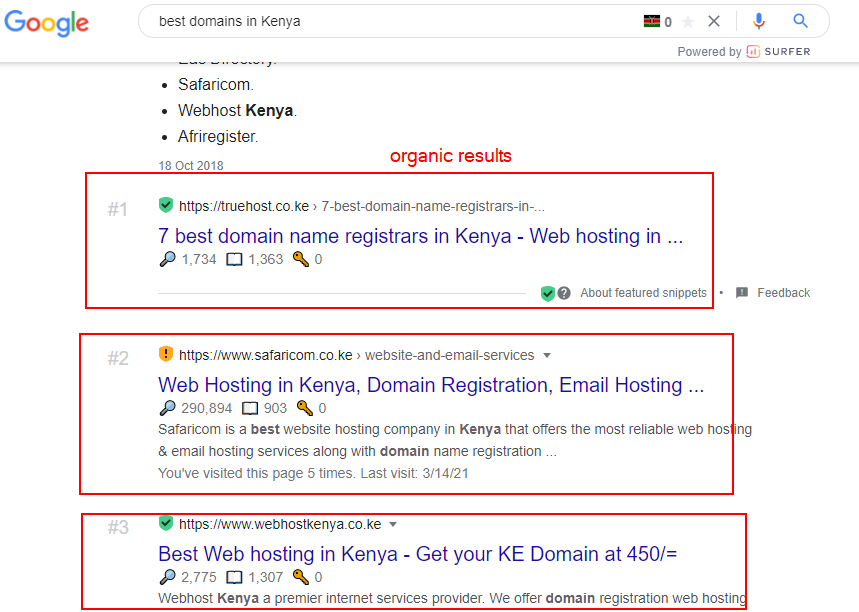Click the 'Powered by' text
The width and height of the screenshot is (859, 612).
(x=709, y=52)
